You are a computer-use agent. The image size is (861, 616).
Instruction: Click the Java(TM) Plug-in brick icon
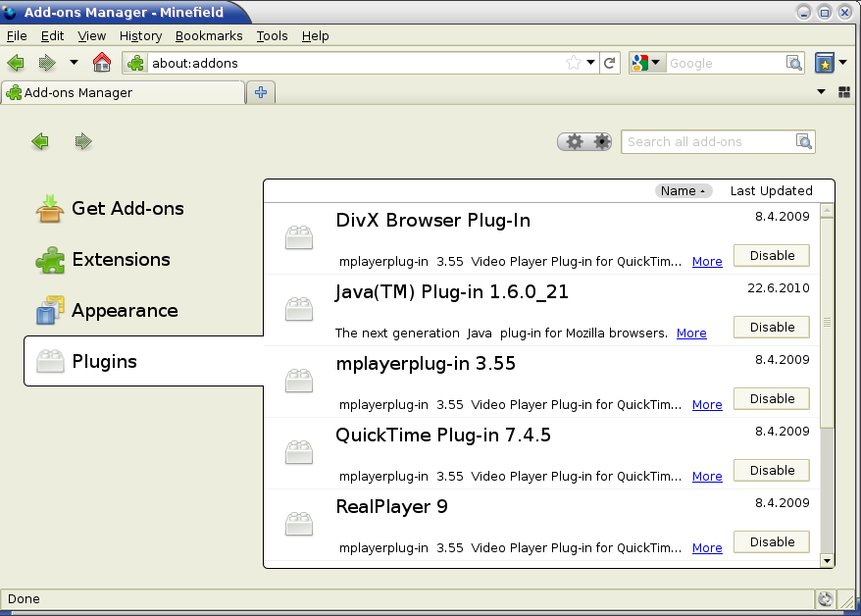tap(299, 309)
